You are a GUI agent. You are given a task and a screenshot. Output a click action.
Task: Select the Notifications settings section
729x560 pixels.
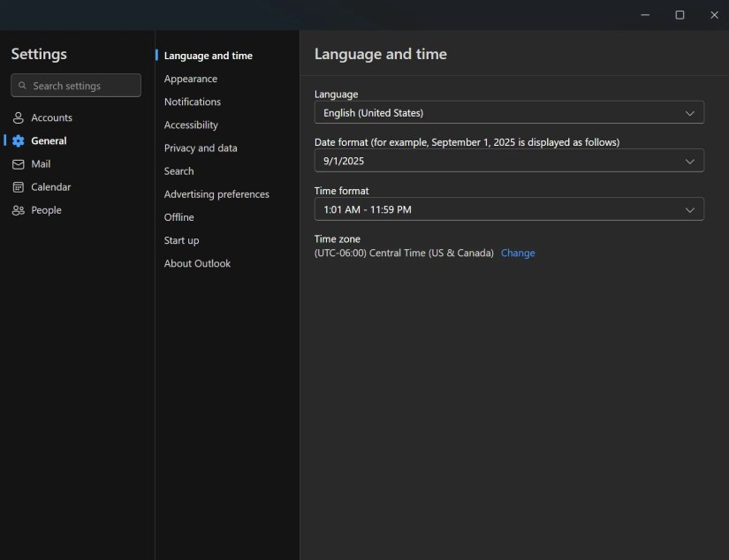point(193,102)
